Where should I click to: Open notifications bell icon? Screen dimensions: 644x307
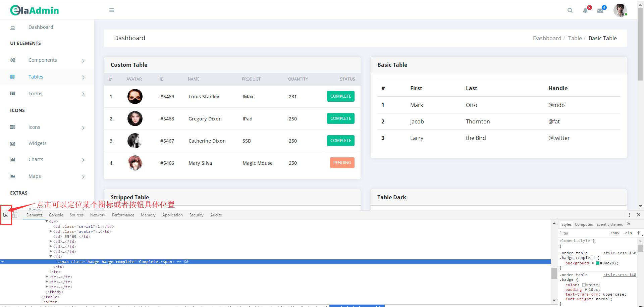(x=585, y=10)
